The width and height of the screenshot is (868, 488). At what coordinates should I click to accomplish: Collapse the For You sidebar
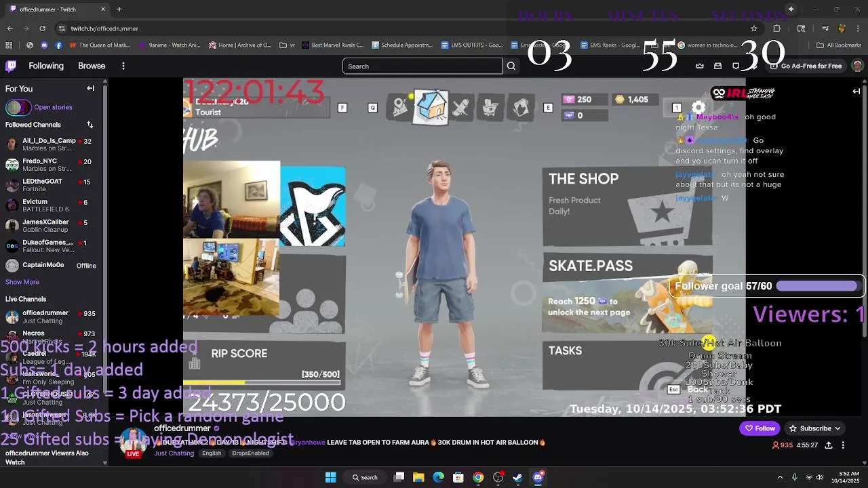click(x=90, y=89)
